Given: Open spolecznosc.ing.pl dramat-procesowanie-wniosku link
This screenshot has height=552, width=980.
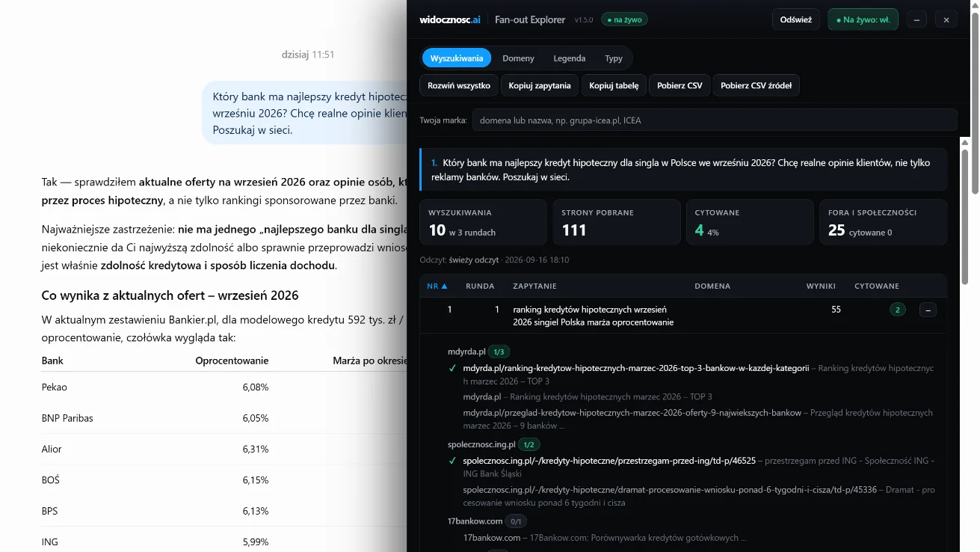Looking at the screenshot, I should tap(671, 490).
